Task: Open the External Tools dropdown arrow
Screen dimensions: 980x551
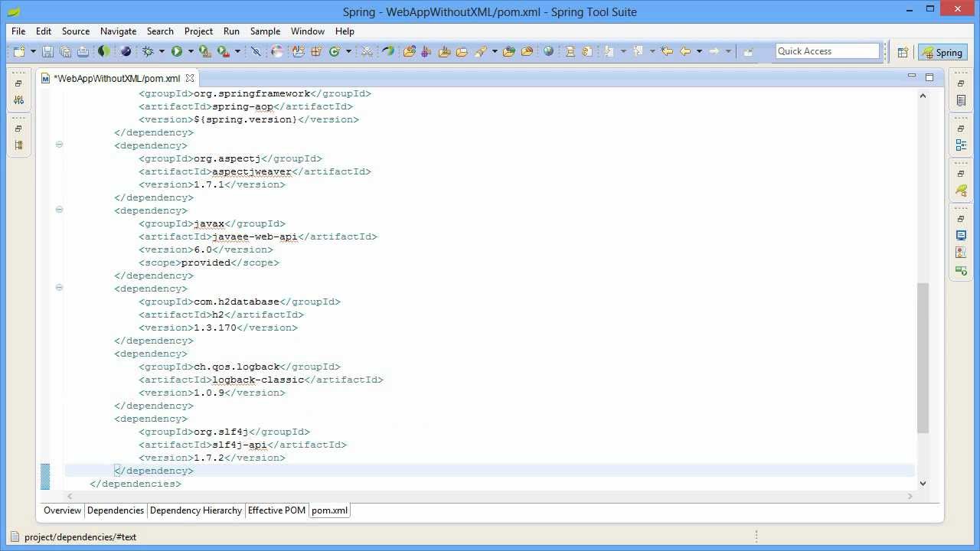Action: [237, 51]
